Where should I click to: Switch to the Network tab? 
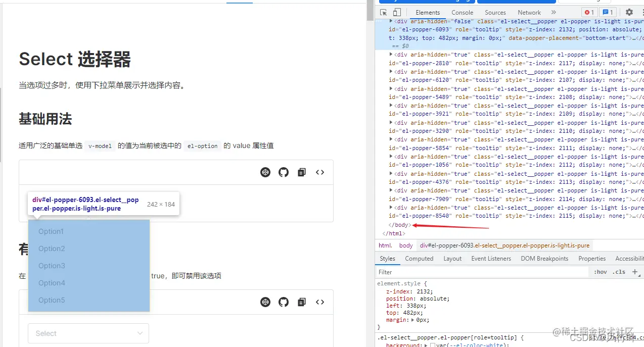(x=529, y=13)
